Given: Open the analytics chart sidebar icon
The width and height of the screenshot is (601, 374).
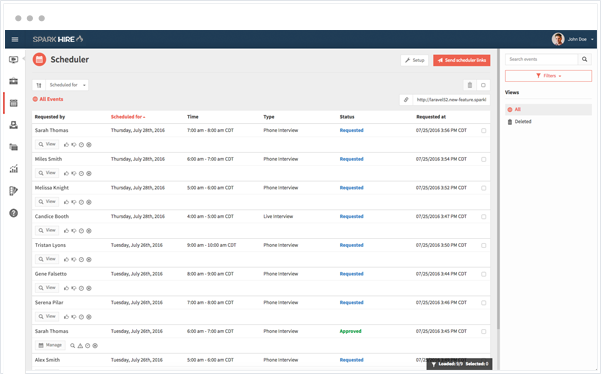Looking at the screenshot, I should 13,169.
